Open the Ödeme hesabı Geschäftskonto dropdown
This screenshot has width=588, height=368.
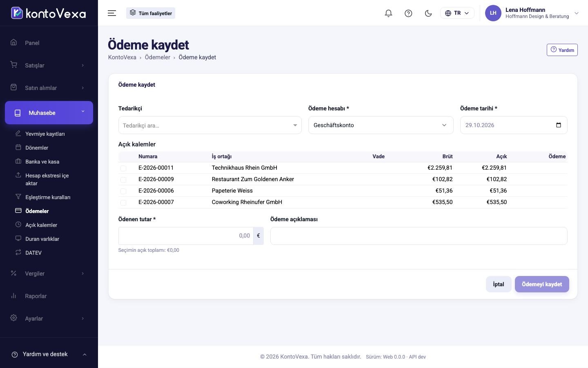coord(381,125)
